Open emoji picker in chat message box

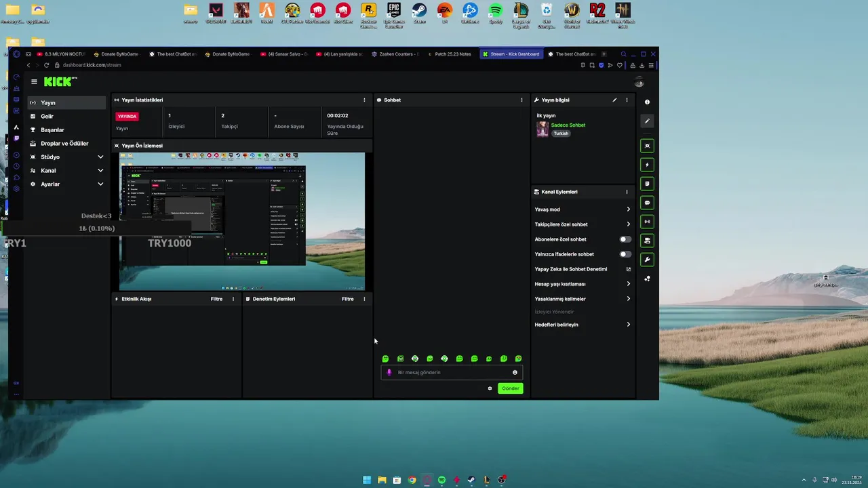tap(515, 372)
